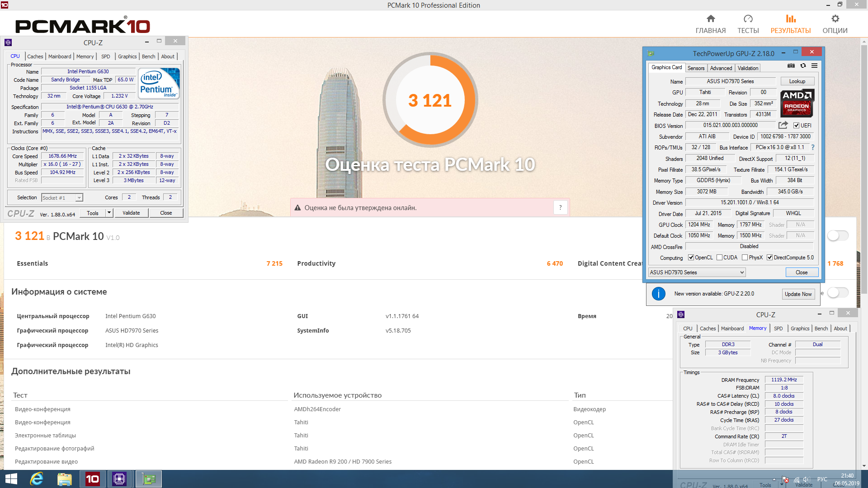The height and width of the screenshot is (488, 868).
Task: Toggle the CUDA checkbox in GPU-Z
Action: pyautogui.click(x=719, y=258)
